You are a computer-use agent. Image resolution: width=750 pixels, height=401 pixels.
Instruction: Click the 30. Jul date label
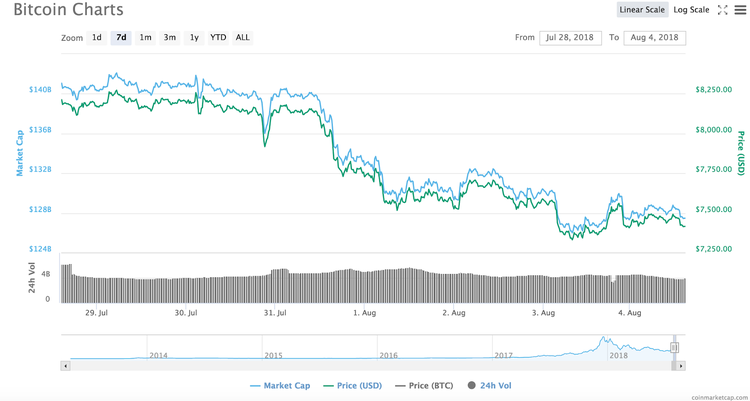186,313
